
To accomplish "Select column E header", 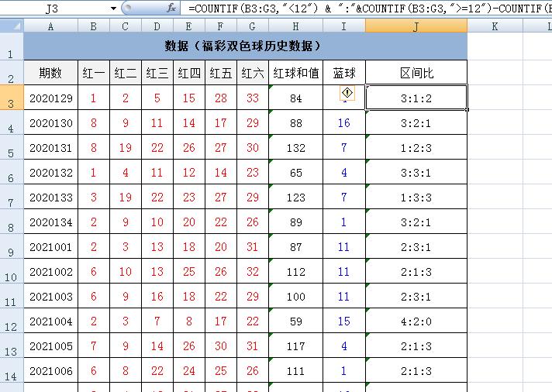I will point(188,26).
